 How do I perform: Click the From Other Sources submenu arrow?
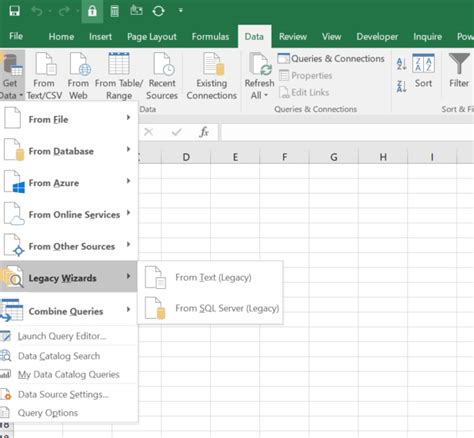coord(128,244)
